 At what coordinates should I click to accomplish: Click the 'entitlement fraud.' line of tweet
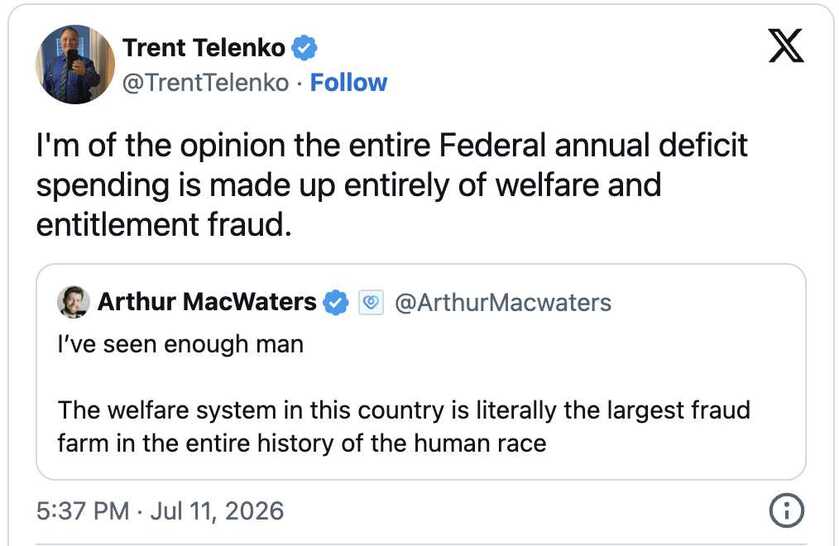click(x=164, y=225)
